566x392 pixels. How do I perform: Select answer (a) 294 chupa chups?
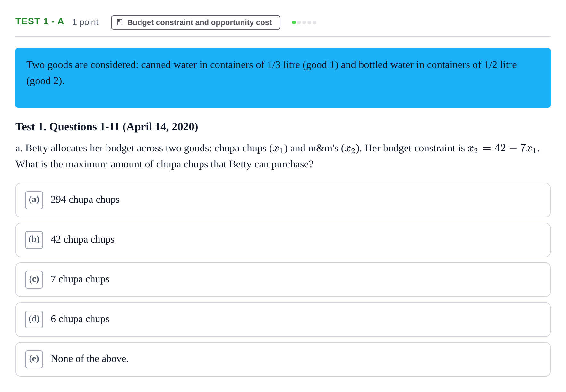click(283, 200)
